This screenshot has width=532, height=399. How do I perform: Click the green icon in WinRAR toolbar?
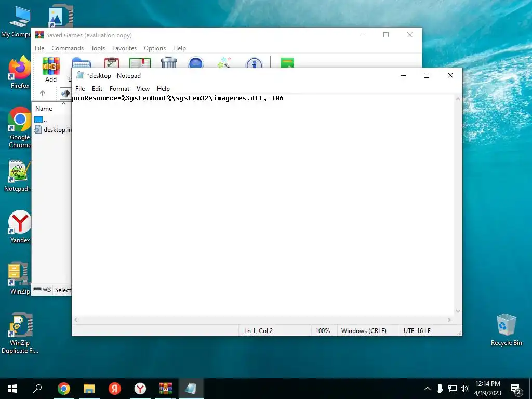287,63
